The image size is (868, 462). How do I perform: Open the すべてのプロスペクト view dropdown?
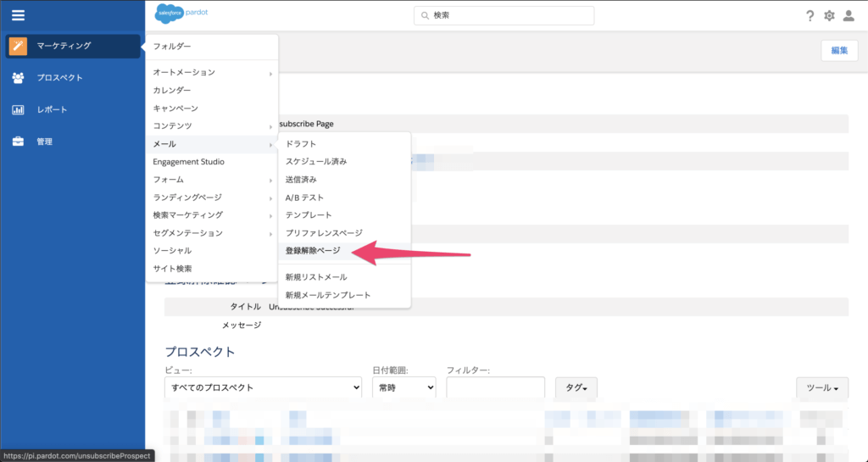(x=264, y=388)
